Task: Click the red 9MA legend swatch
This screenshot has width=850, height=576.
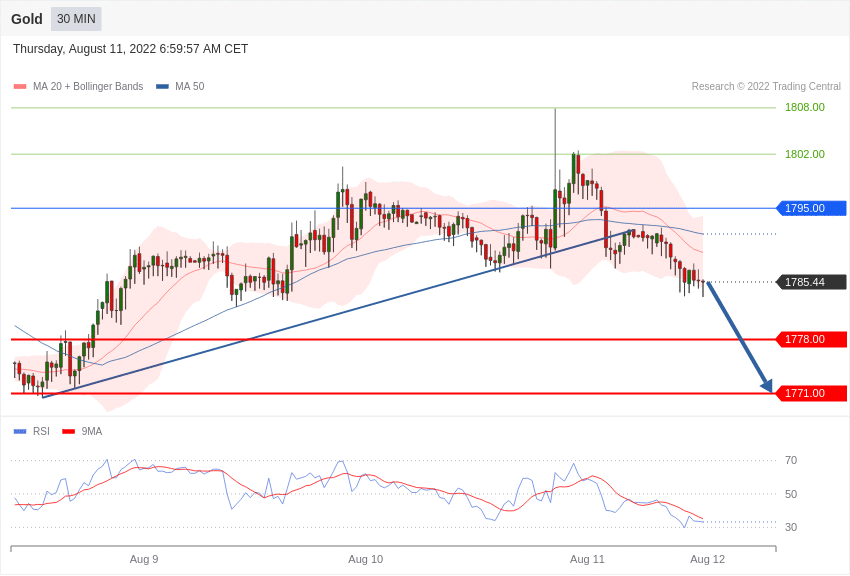Action: 69,431
